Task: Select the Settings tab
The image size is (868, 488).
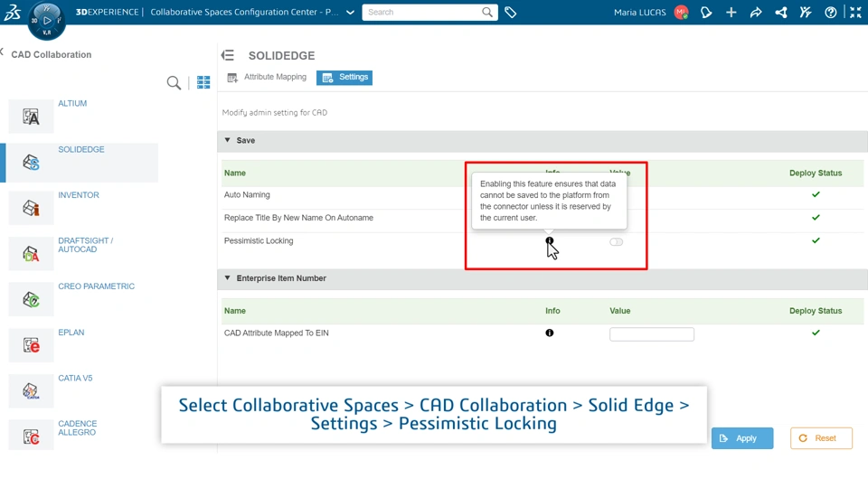Action: tap(344, 78)
